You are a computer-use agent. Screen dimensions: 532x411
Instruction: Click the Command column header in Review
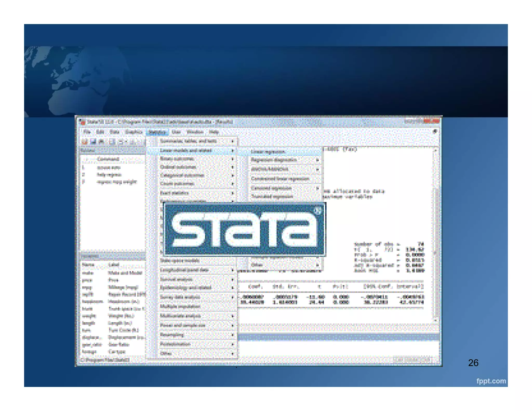coord(108,159)
